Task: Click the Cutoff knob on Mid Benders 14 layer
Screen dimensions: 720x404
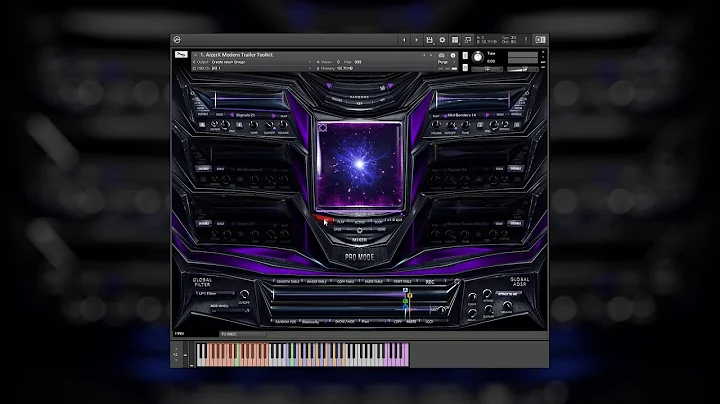Action: pos(451,125)
